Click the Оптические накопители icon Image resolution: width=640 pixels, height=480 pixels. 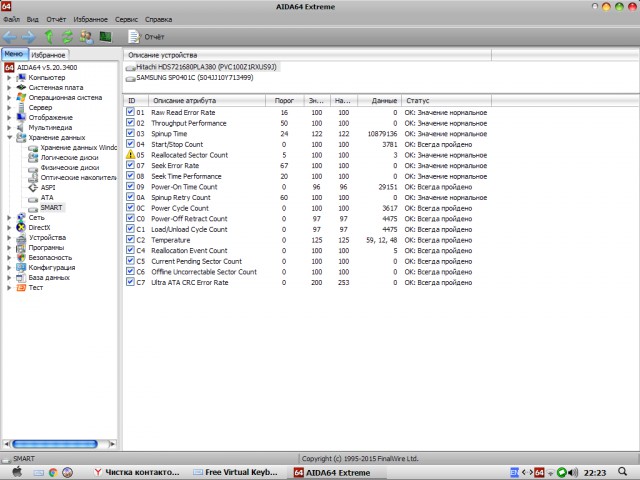tap(33, 178)
